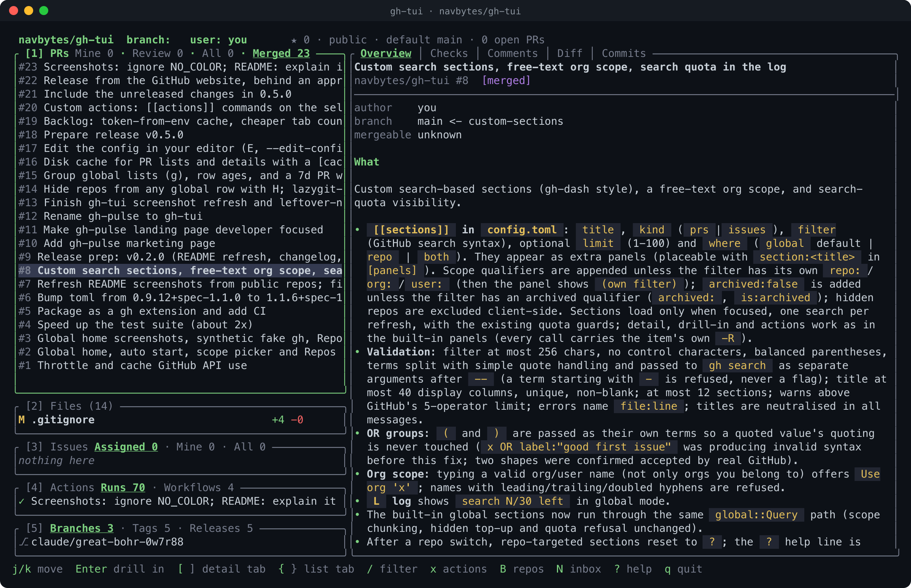The height and width of the screenshot is (588, 911).
Task: Switch to the Tags 5 tab
Action: 151,528
